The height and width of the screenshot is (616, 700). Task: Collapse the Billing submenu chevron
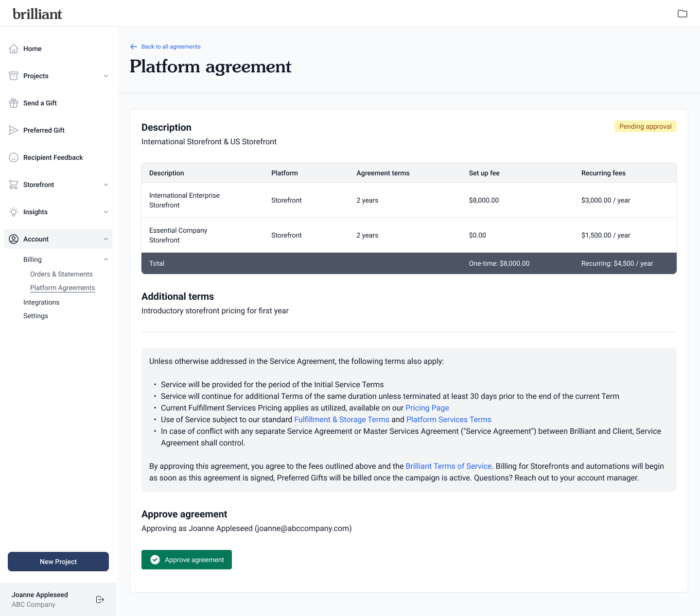click(106, 259)
